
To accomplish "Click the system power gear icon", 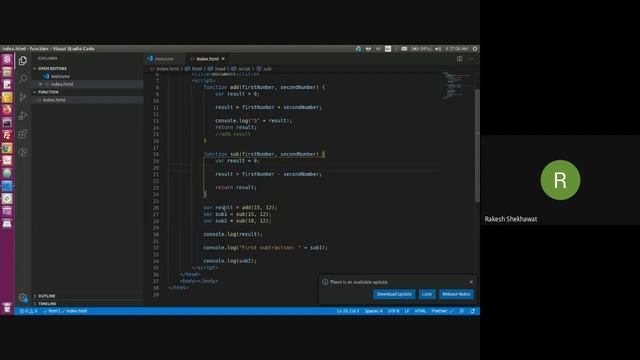I will coord(475,49).
